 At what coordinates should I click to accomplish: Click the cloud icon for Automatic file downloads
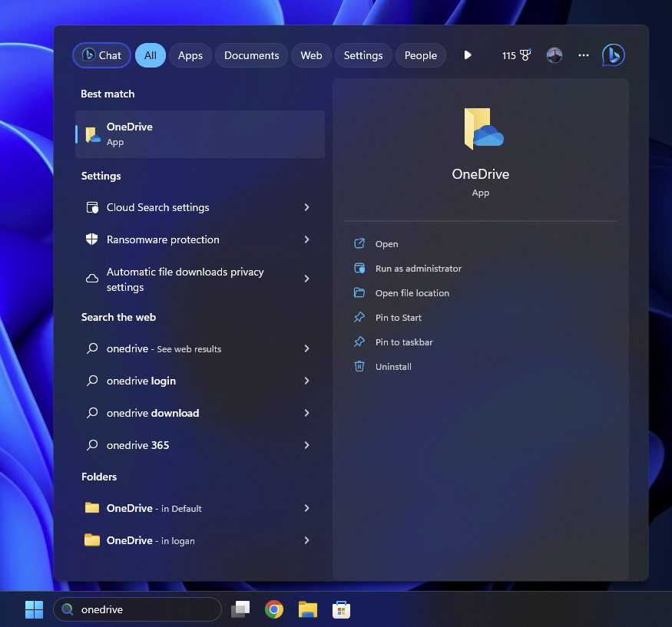[x=92, y=279]
